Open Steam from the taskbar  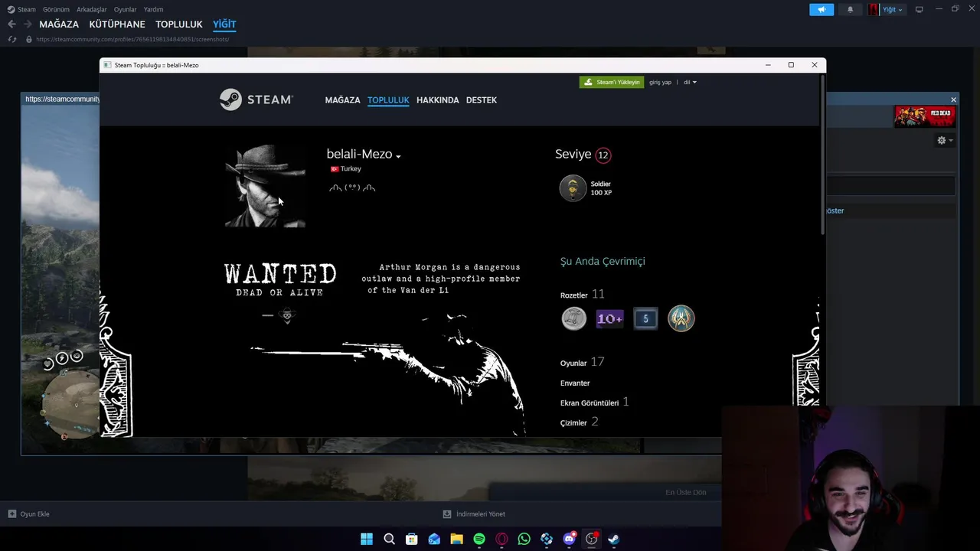[614, 539]
